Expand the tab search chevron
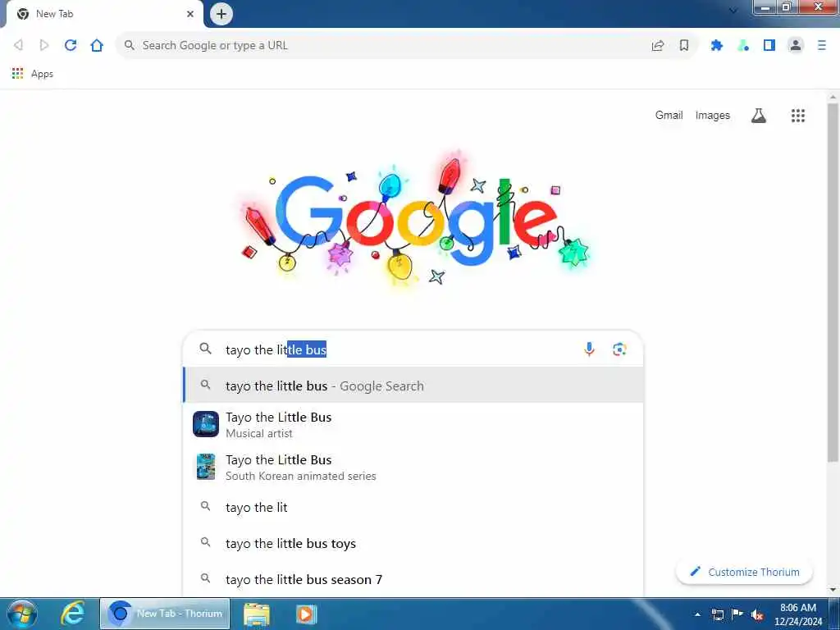 pyautogui.click(x=733, y=10)
